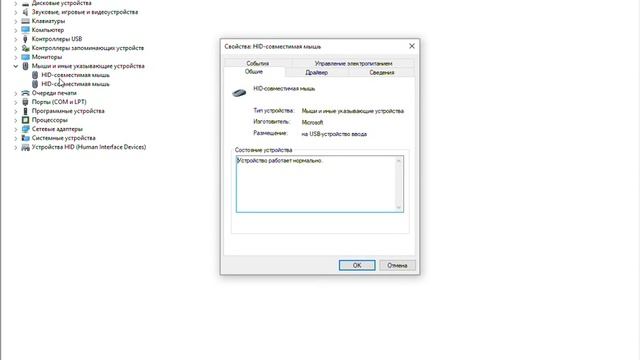Click the Processors category icon

click(x=25, y=120)
